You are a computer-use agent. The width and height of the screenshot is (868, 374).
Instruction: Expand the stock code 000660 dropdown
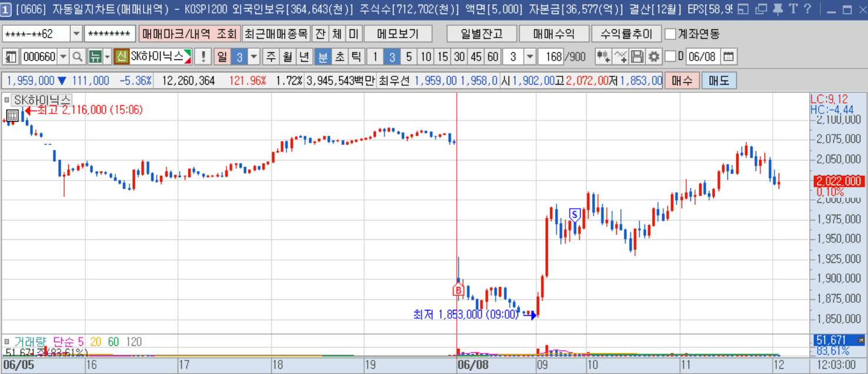(x=64, y=57)
